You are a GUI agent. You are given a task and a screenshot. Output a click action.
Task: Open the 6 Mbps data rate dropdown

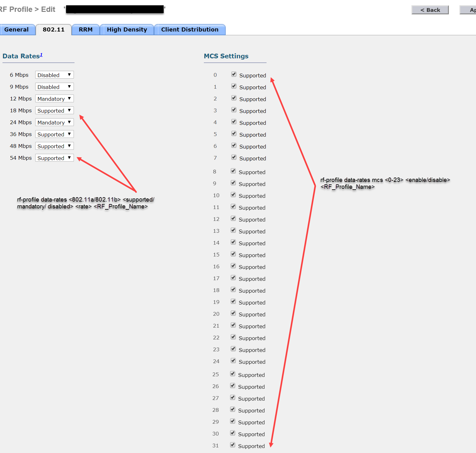[x=54, y=75]
